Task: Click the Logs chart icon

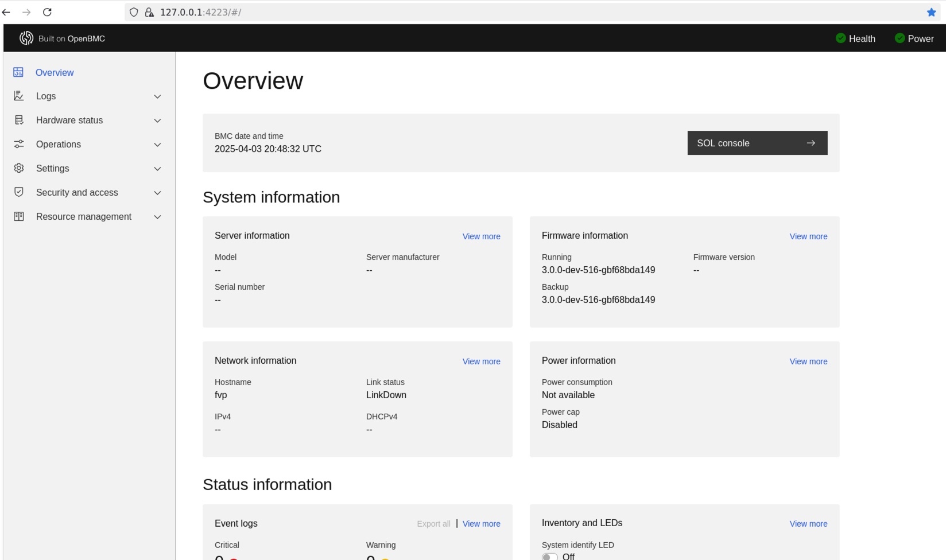Action: [18, 96]
